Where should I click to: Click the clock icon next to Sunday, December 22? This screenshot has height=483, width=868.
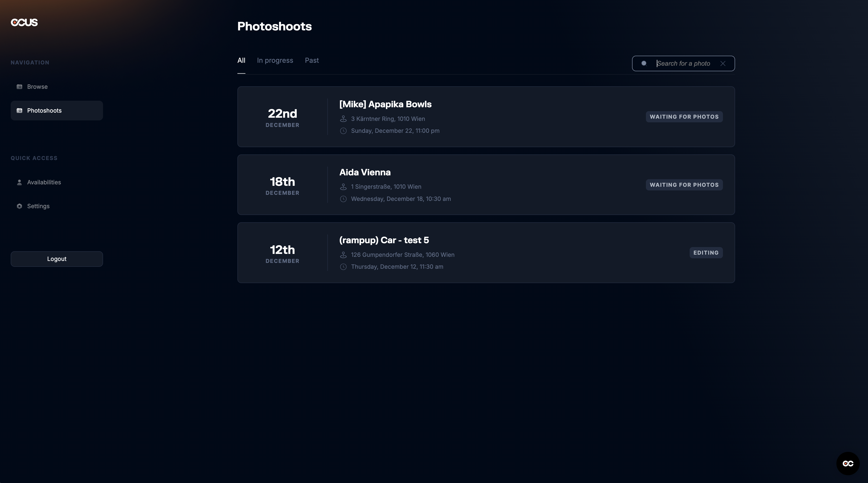343,131
